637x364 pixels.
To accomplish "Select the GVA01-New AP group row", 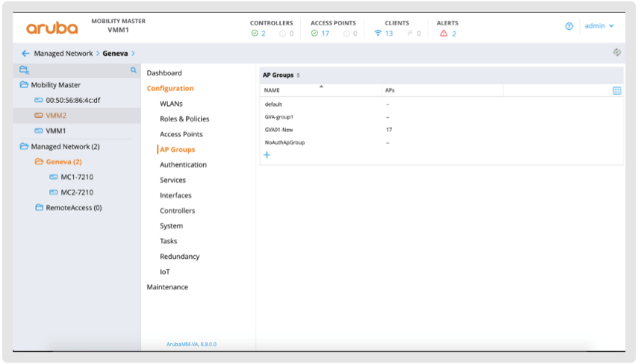I will [x=279, y=130].
